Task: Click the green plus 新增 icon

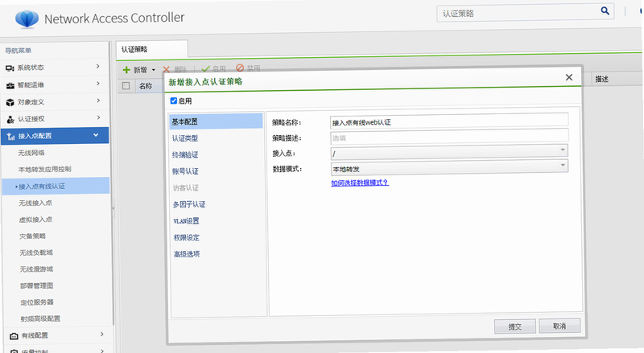Action: (126, 70)
